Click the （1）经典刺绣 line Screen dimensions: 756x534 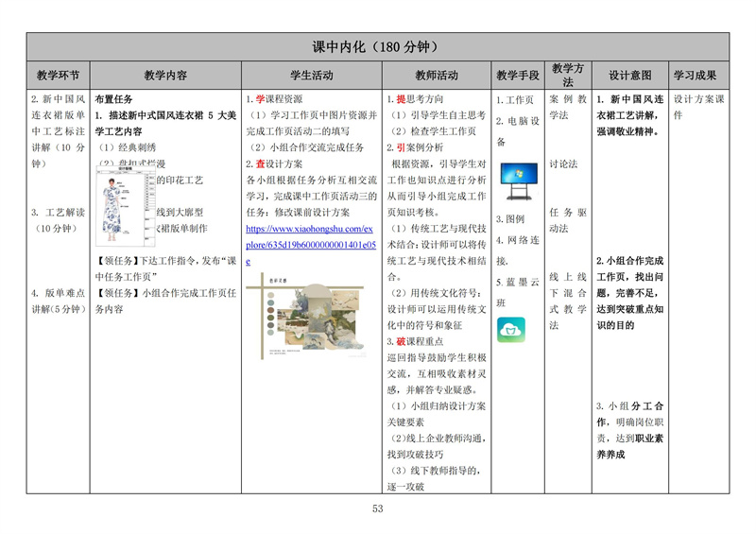coord(128,147)
